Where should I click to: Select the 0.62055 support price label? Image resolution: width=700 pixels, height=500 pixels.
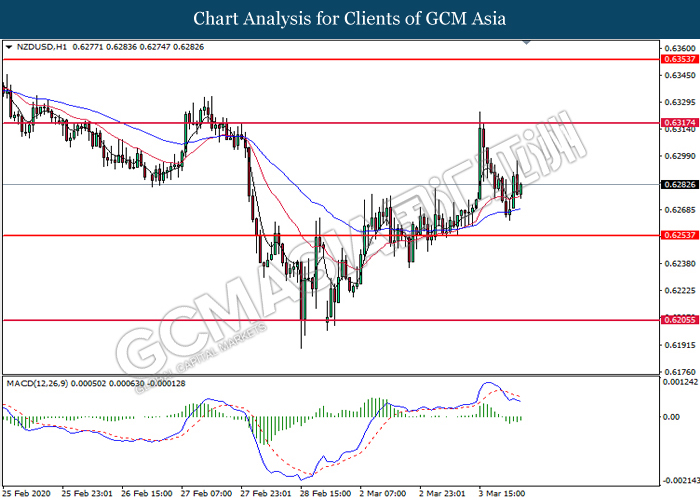point(679,320)
